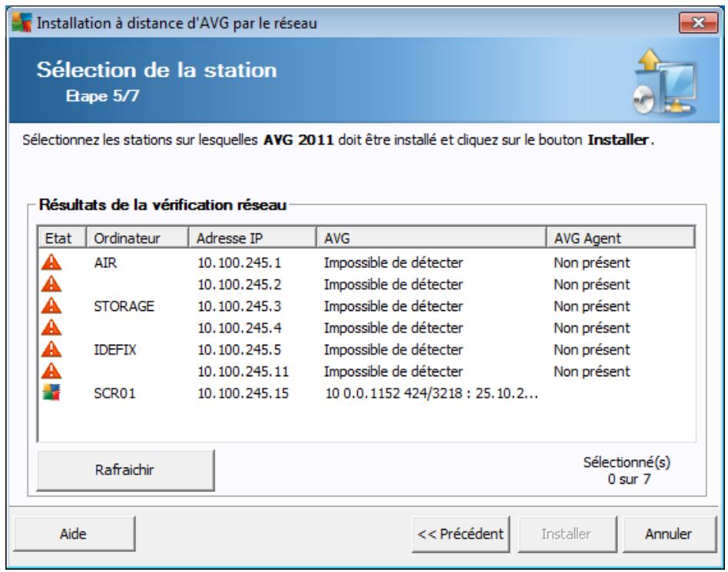
Task: Click the Rafraichir button
Action: pos(125,469)
